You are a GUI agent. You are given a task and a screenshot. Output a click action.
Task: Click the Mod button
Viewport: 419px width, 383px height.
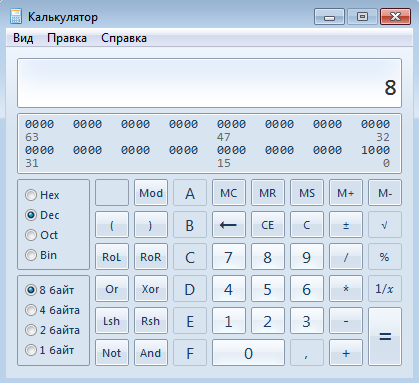(x=151, y=193)
